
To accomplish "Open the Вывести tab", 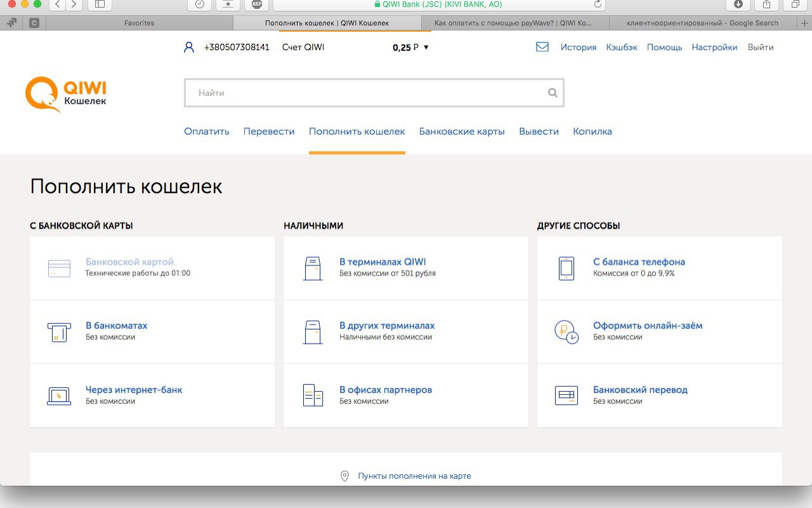I will 539,131.
